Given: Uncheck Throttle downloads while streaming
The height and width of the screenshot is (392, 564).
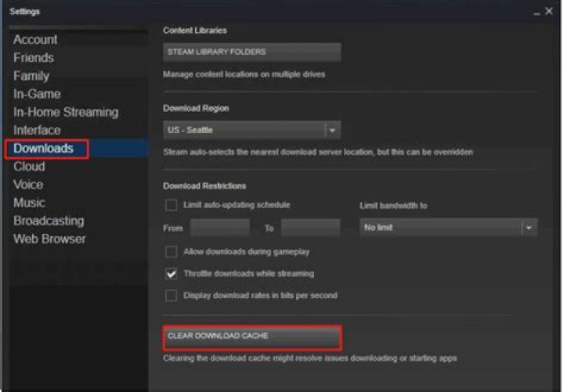Looking at the screenshot, I should pyautogui.click(x=172, y=274).
